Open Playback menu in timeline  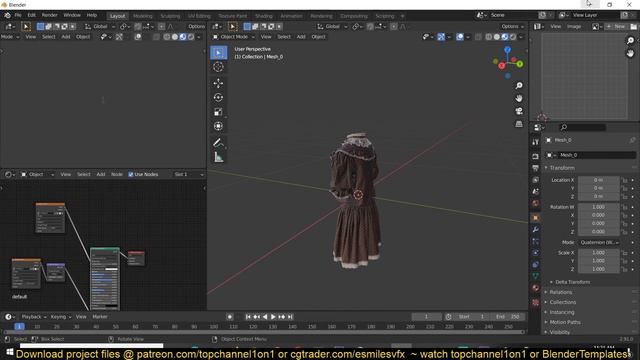(x=33, y=317)
